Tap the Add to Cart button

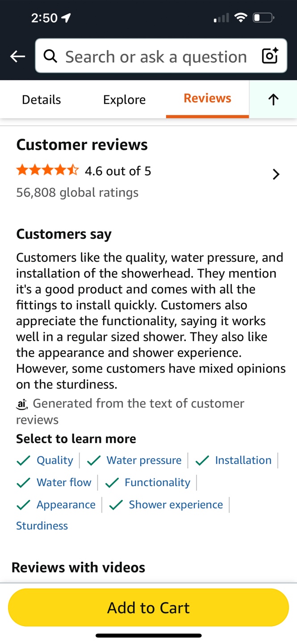tap(148, 607)
